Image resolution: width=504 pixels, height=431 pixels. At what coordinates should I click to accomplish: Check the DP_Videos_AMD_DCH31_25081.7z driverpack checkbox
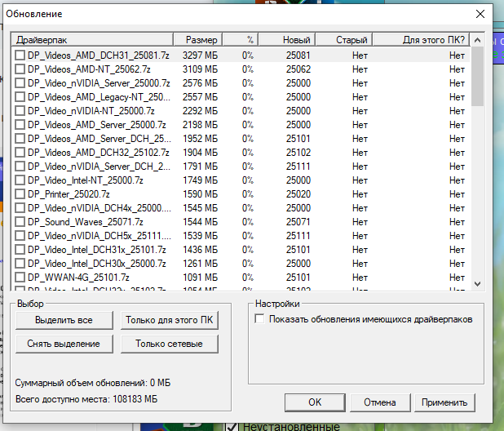click(x=20, y=55)
